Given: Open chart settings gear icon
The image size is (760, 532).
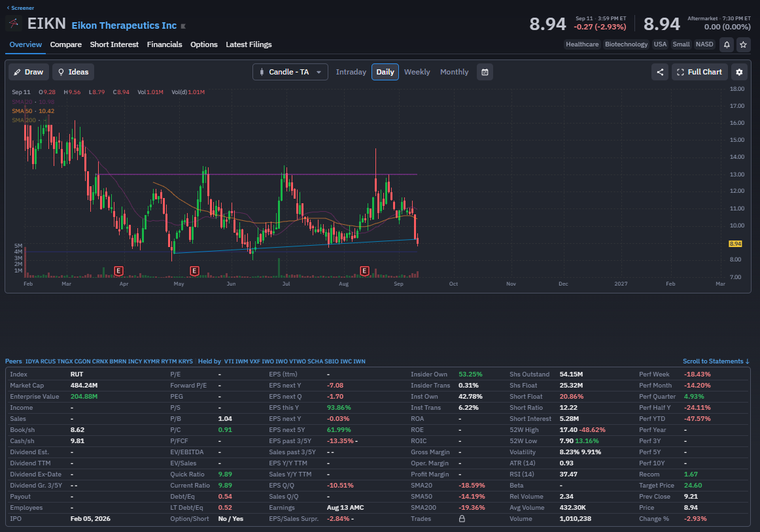Looking at the screenshot, I should [x=739, y=72].
